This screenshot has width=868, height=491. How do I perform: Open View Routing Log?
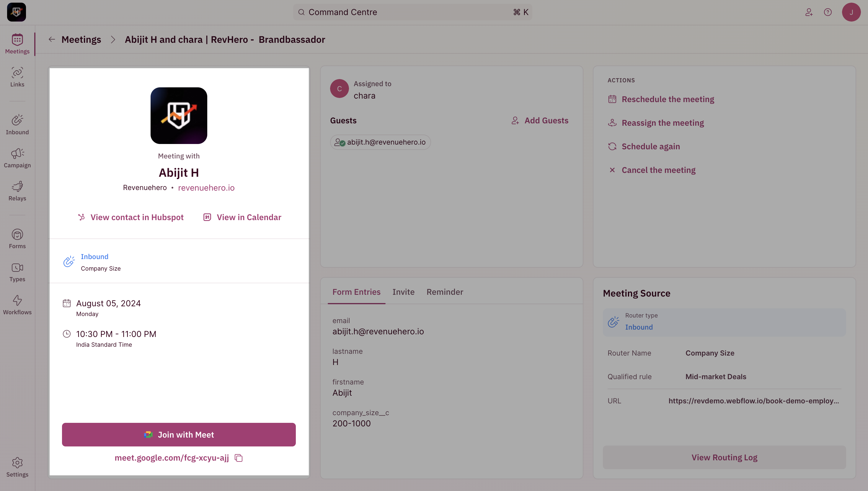coord(724,458)
